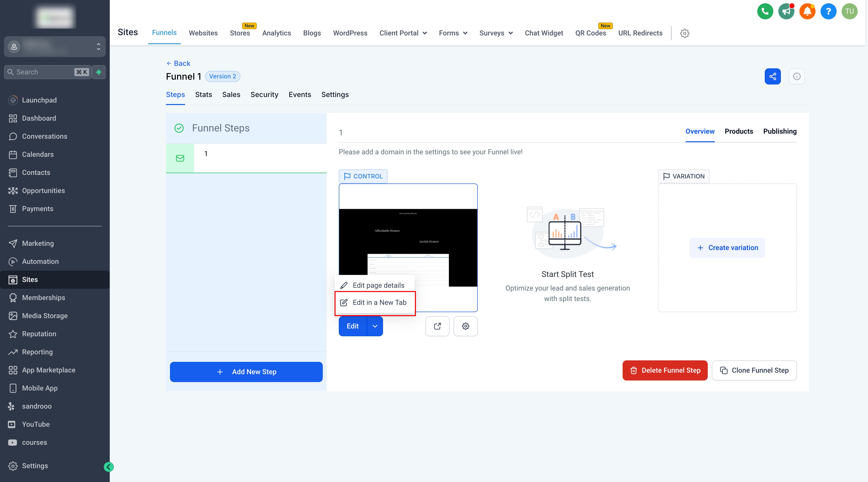Select Edit in a New Tab
The height and width of the screenshot is (482, 868).
click(379, 302)
